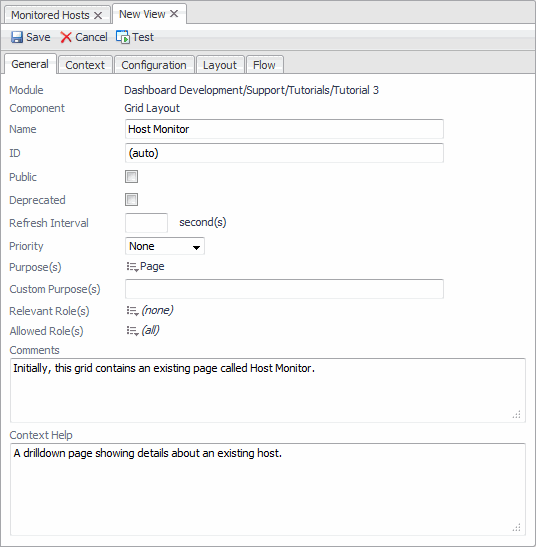Open the Relevant Role(s) list editor icon
This screenshot has width=536, height=547.
[133, 310]
